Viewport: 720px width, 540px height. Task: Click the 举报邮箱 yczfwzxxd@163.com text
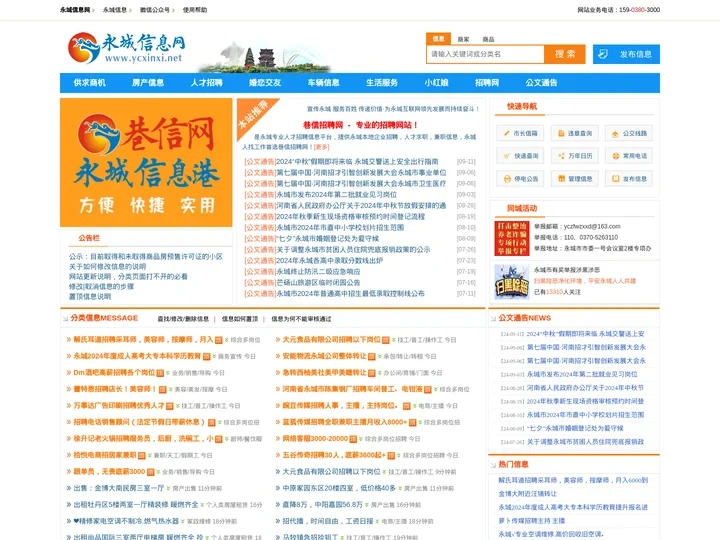(577, 226)
